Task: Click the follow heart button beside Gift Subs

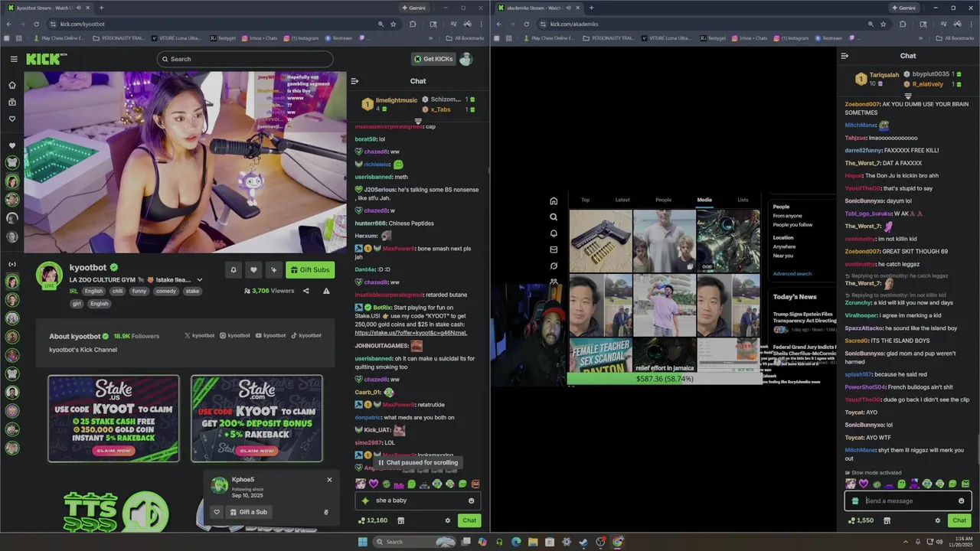Action: coord(253,269)
